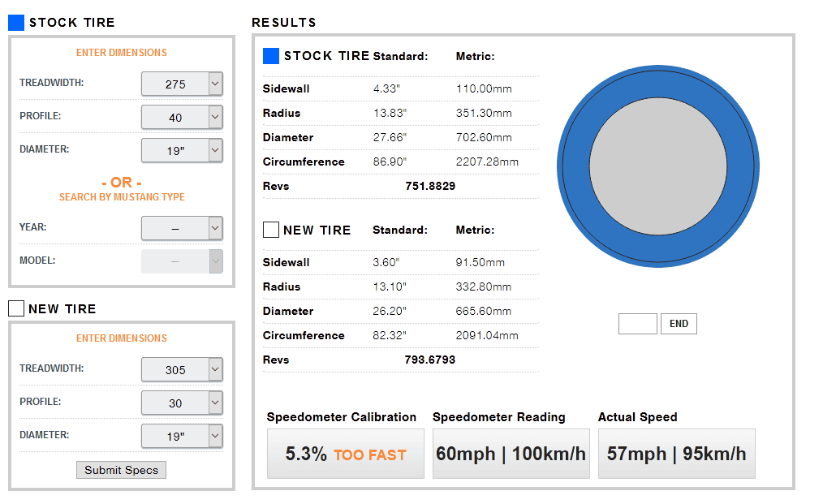This screenshot has width=836, height=504.
Task: Click the empty input box beside END
Action: [x=638, y=324]
